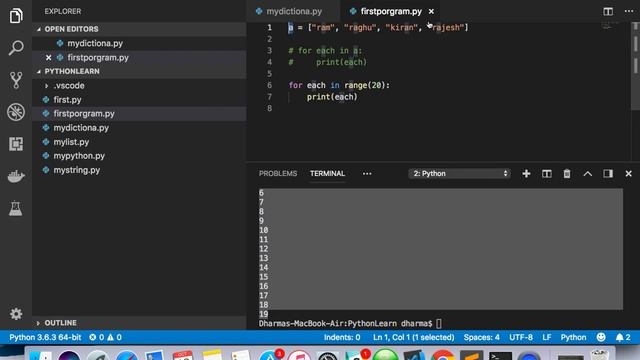Open the Test beaker view
The image size is (640, 360).
pos(16,208)
